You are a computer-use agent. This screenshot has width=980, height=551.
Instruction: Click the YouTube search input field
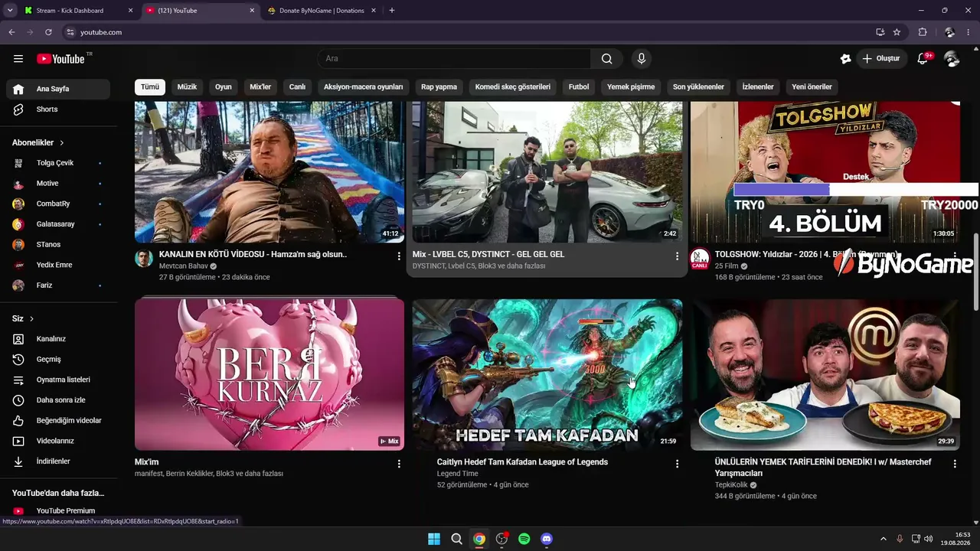point(454,59)
